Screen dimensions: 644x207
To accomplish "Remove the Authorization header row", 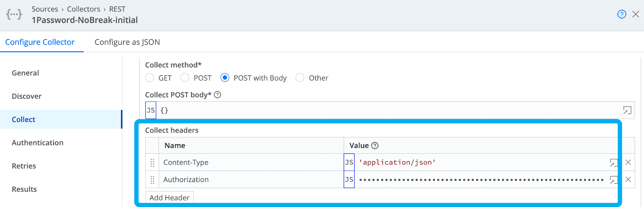I will point(628,179).
